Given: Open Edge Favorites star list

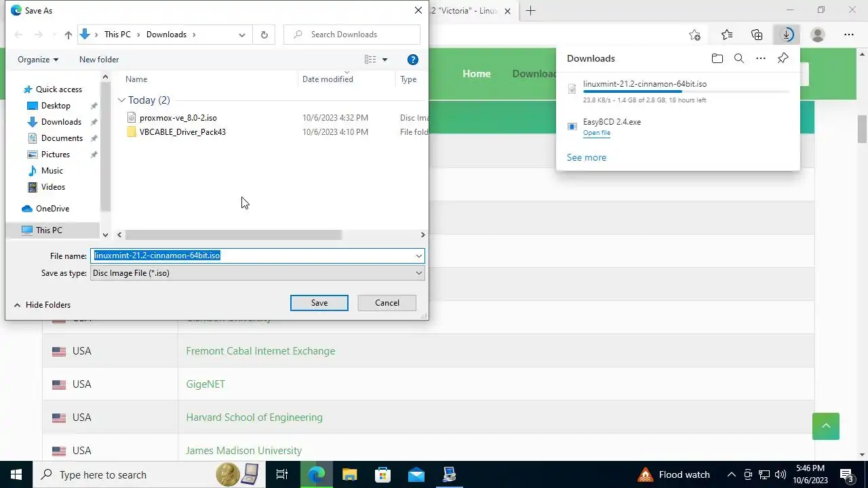Looking at the screenshot, I should point(727,35).
